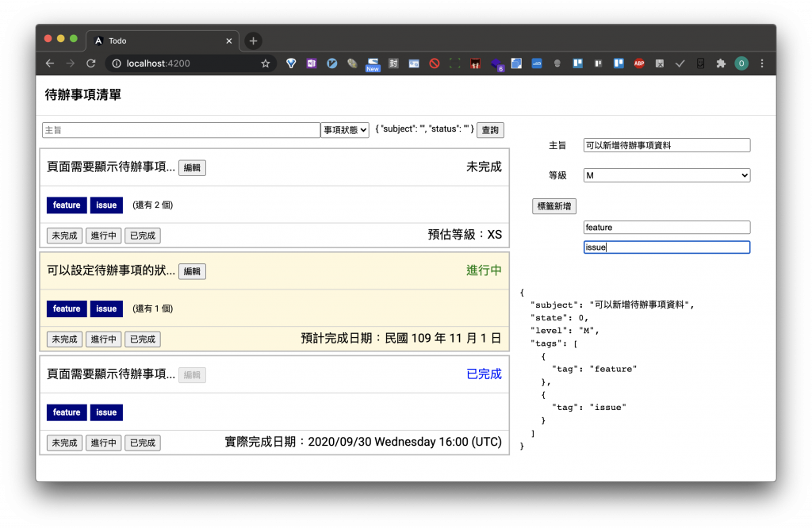Open the green profile avatar O

click(x=741, y=63)
